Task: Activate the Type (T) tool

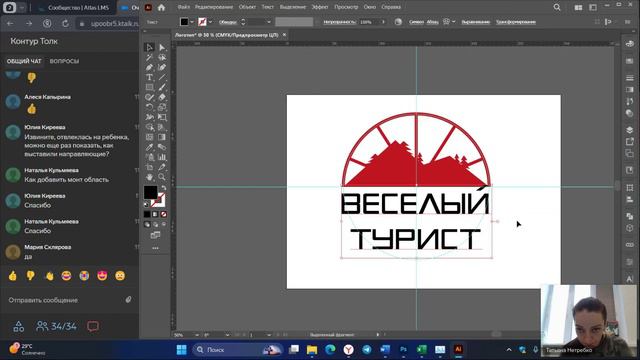Action: click(x=149, y=77)
